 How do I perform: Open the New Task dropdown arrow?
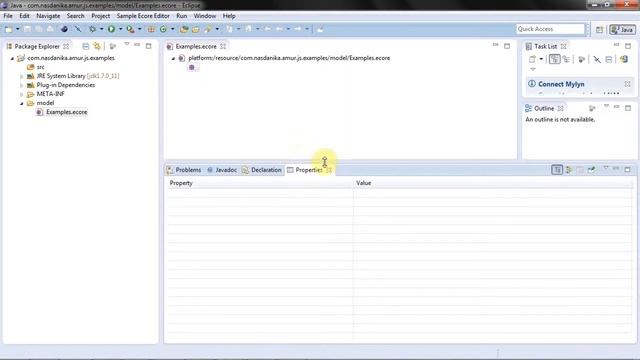tap(541, 59)
